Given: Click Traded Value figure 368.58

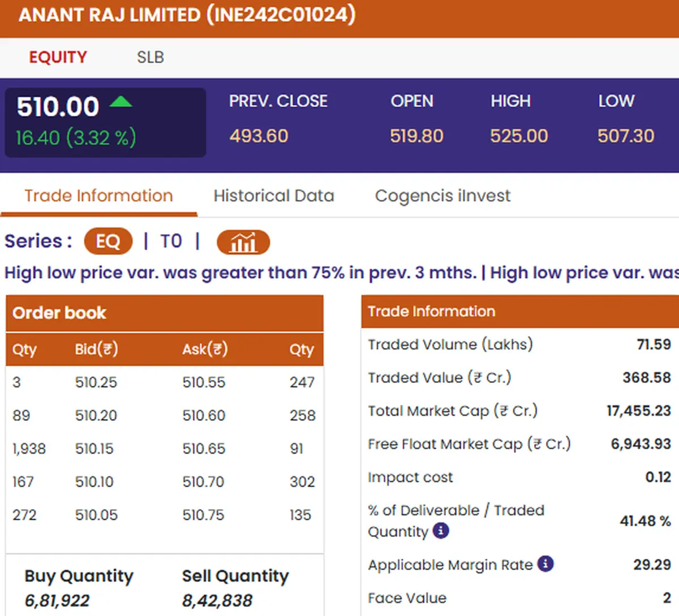Looking at the screenshot, I should 647,377.
